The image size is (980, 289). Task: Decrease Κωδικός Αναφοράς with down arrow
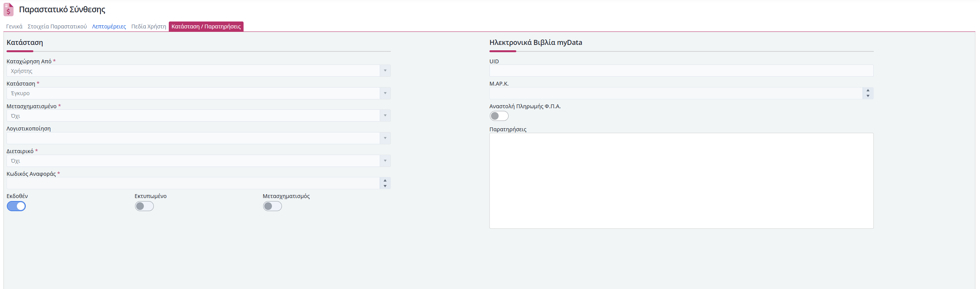(x=385, y=186)
